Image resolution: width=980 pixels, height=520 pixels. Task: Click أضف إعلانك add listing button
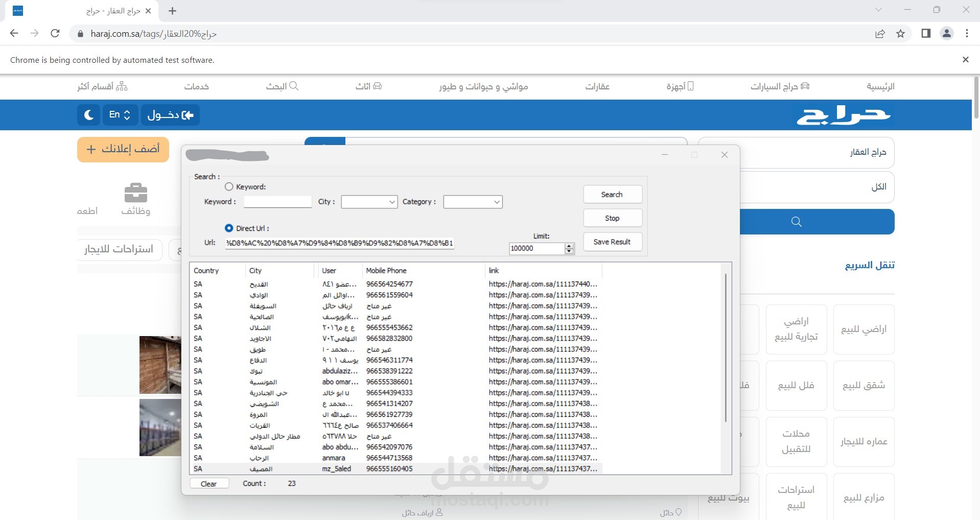(123, 149)
